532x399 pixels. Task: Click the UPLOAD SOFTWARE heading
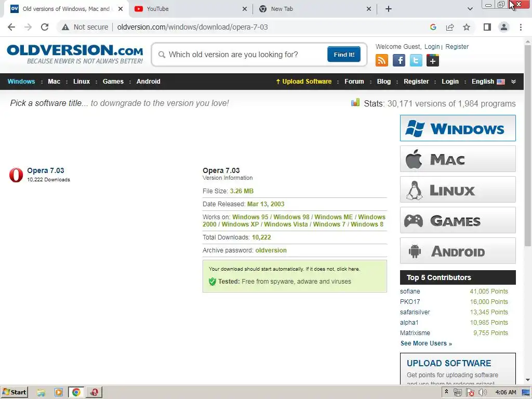tap(449, 363)
